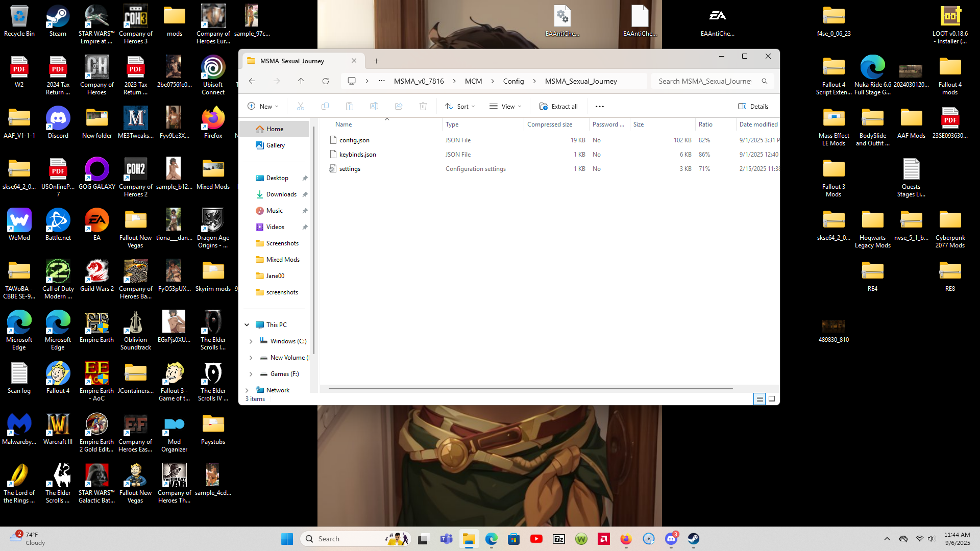Open 7-Zip from the taskbar
Image resolution: width=980 pixels, height=551 pixels.
[559, 539]
